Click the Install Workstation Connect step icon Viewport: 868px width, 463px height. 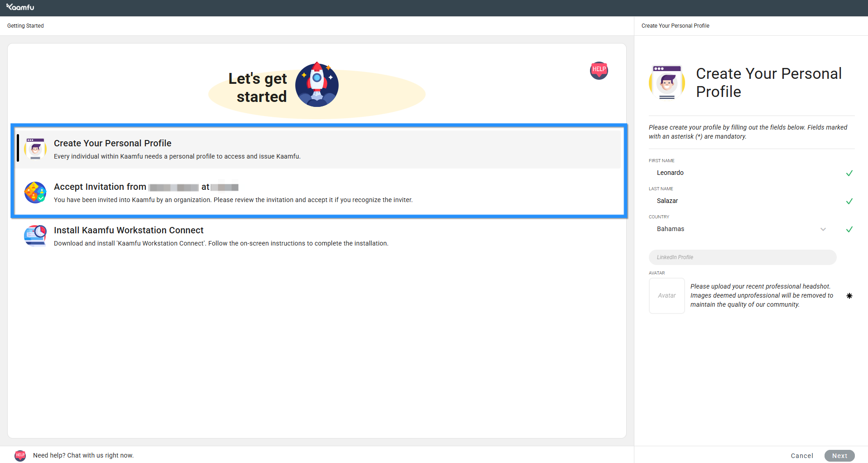tap(35, 236)
